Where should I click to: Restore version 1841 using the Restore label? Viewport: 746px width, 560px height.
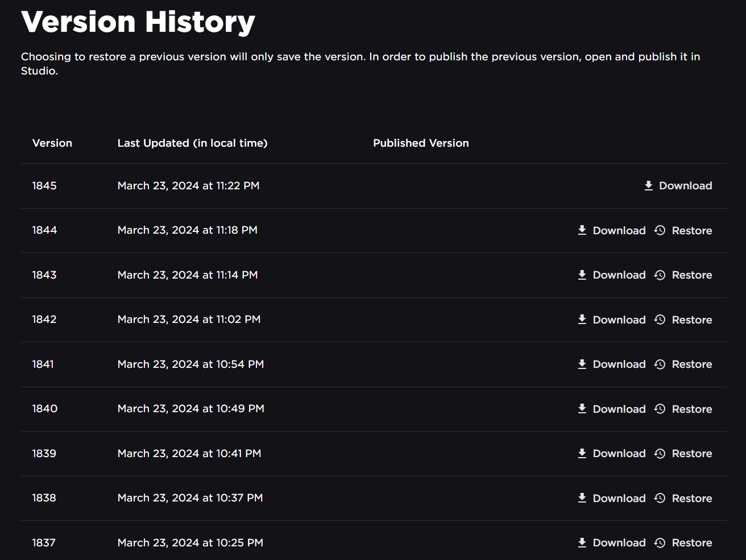[691, 364]
